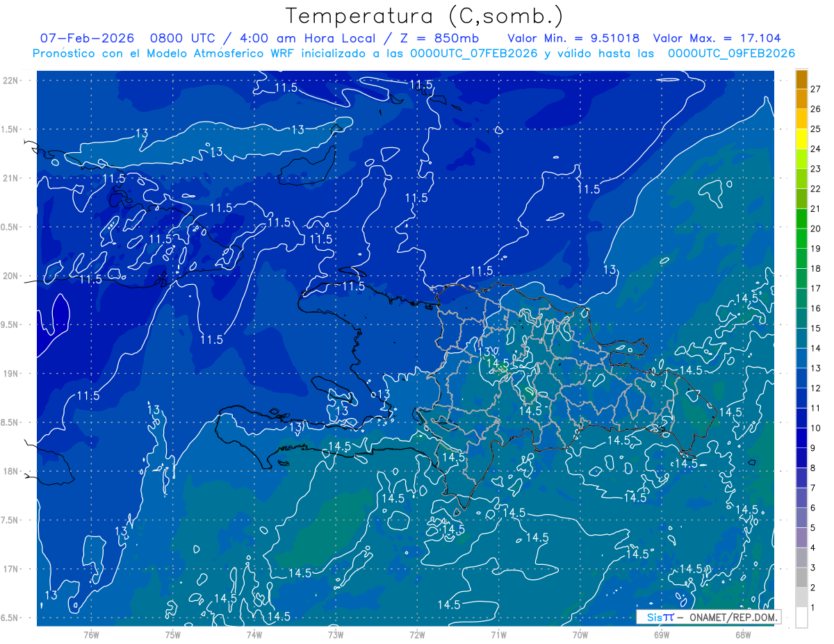Click the 71W longitude axis label

click(498, 634)
